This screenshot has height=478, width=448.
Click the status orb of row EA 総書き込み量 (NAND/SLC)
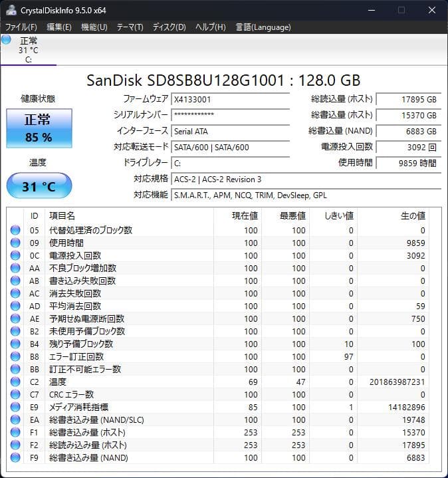(x=15, y=419)
